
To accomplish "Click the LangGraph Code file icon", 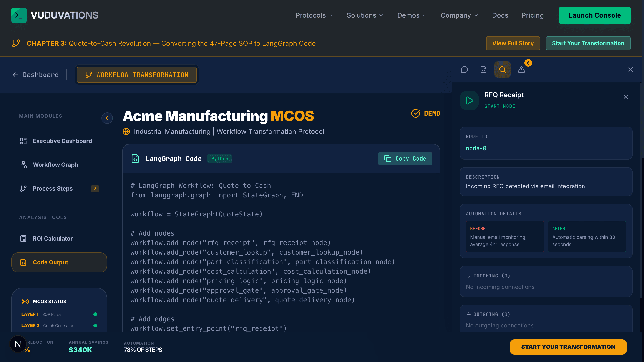I will point(135,159).
